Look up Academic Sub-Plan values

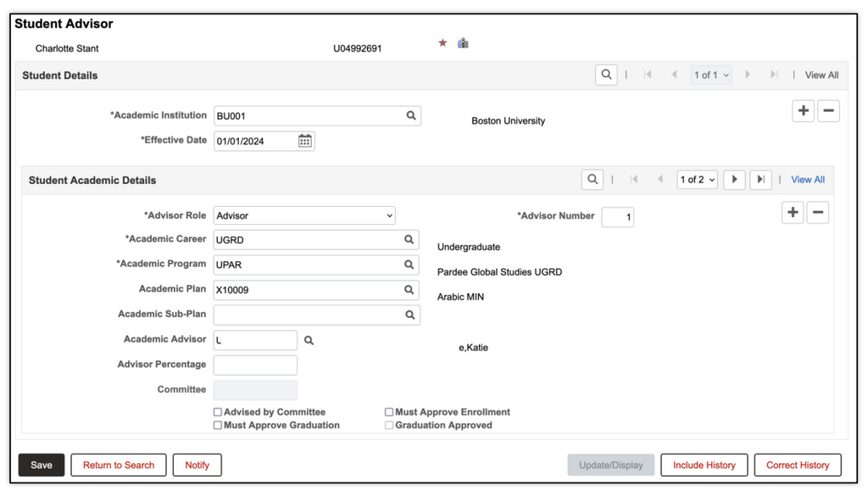pos(409,315)
